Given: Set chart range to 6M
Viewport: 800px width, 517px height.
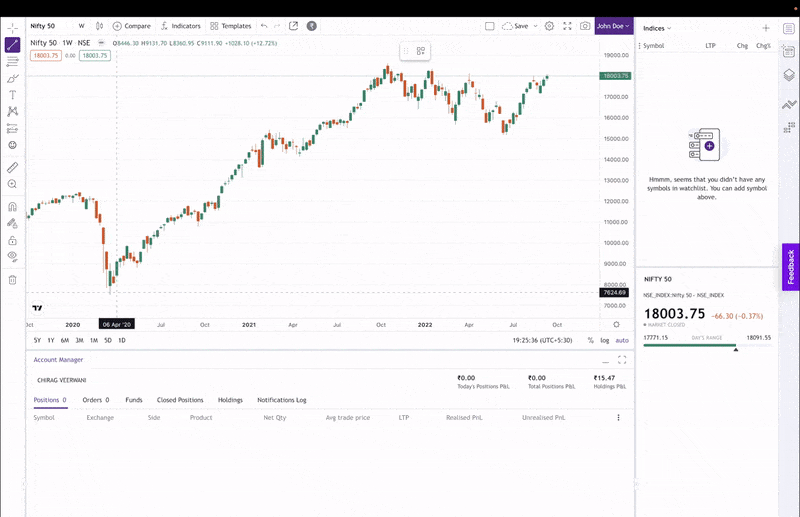Looking at the screenshot, I should [x=65, y=341].
